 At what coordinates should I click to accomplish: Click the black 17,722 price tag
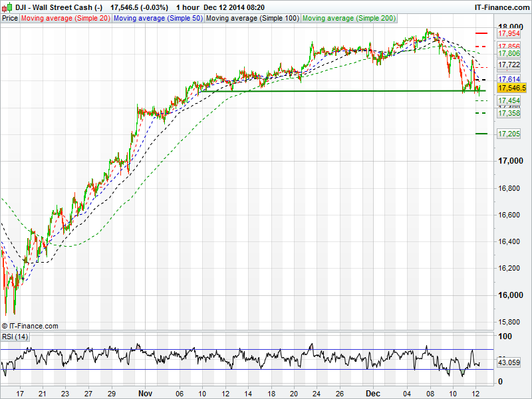coord(509,65)
